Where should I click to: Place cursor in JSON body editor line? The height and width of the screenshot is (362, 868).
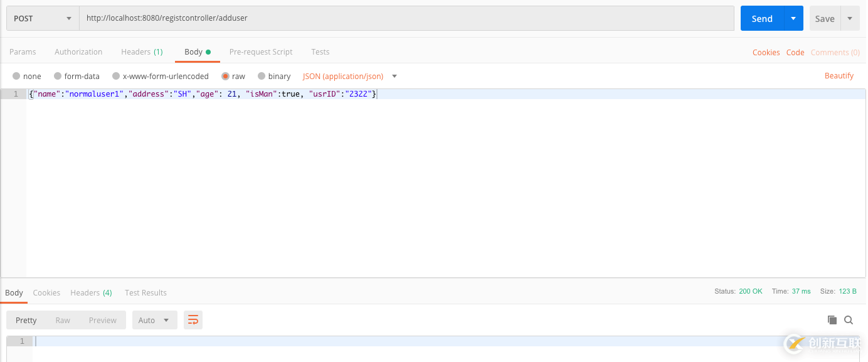[445, 93]
